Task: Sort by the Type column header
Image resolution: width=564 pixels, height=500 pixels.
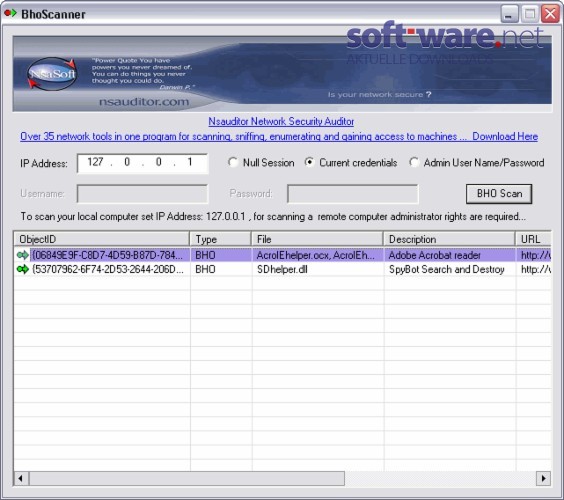Action: pos(220,239)
